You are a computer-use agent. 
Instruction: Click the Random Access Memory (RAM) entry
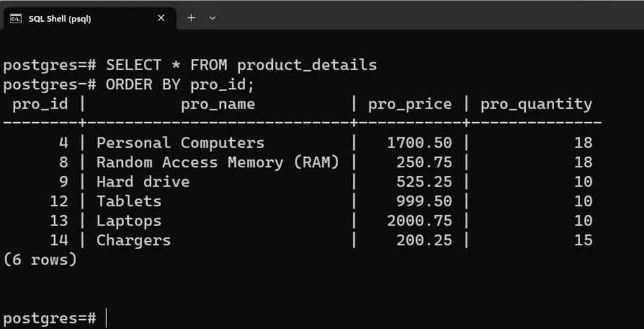(x=217, y=163)
